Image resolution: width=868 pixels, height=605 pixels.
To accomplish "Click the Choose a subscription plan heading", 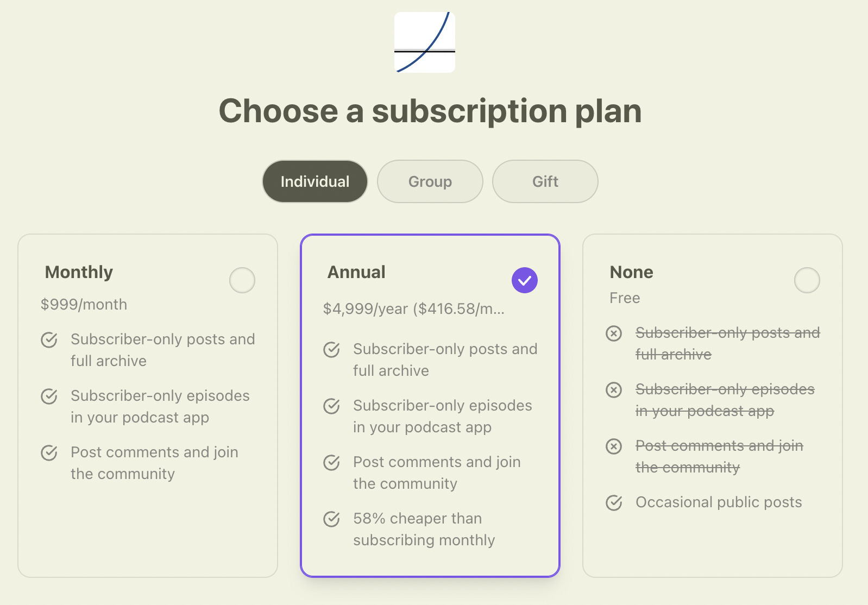I will pyautogui.click(x=431, y=111).
